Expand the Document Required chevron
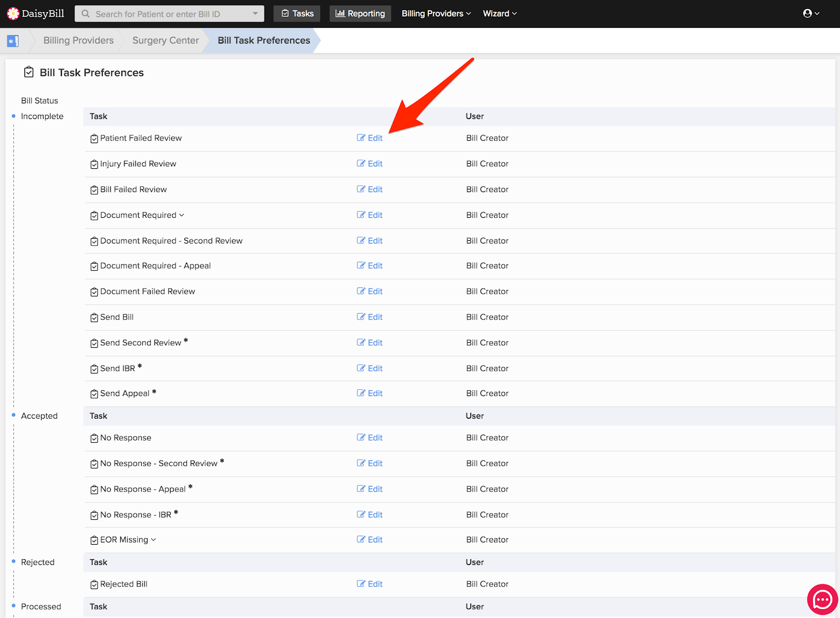Screen dimensions: 840x618 pyautogui.click(x=182, y=215)
